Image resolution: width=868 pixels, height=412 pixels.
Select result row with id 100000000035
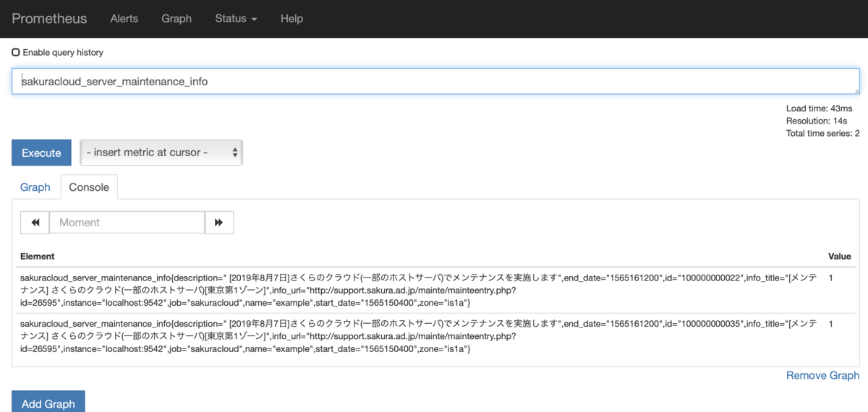click(437, 337)
